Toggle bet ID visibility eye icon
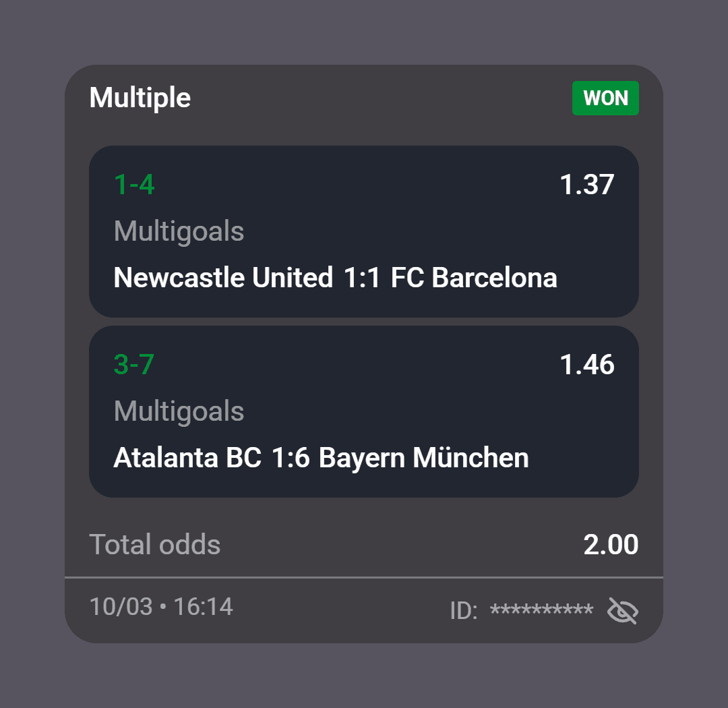Screen dimensions: 728x708 tap(623, 610)
